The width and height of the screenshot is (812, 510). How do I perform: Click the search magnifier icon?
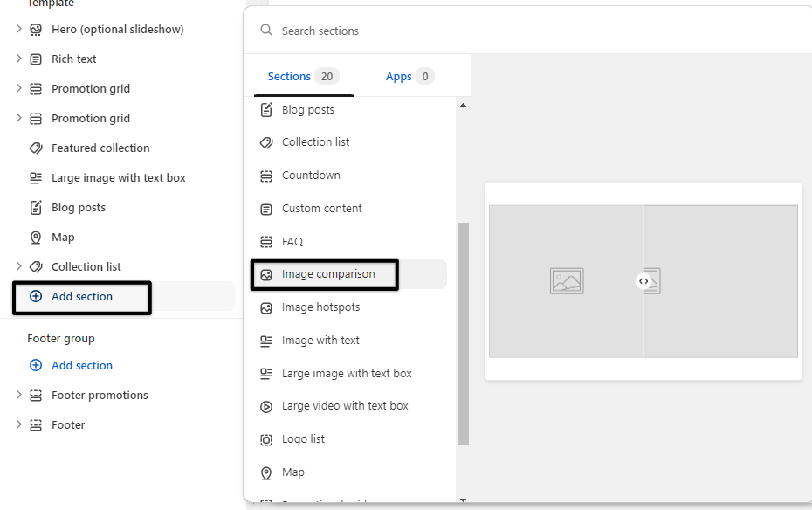point(266,31)
